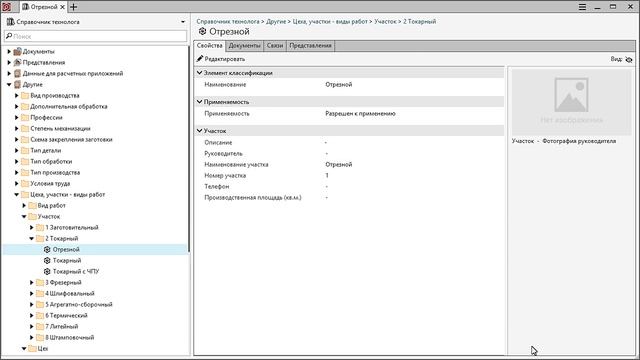Click the Нет изображения placeholder thumbnail
640x360 pixels.
click(571, 102)
